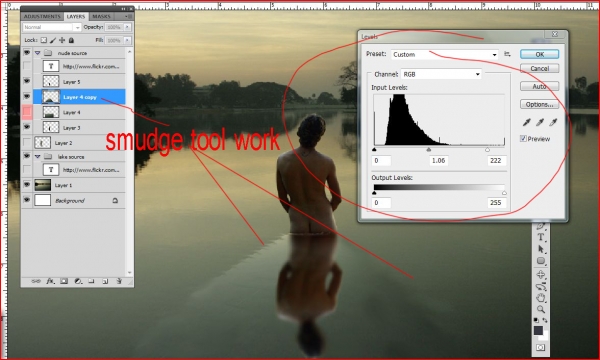The image size is (600, 360).
Task: Select the Rounded Rectangle shape tool
Action: (x=541, y=261)
